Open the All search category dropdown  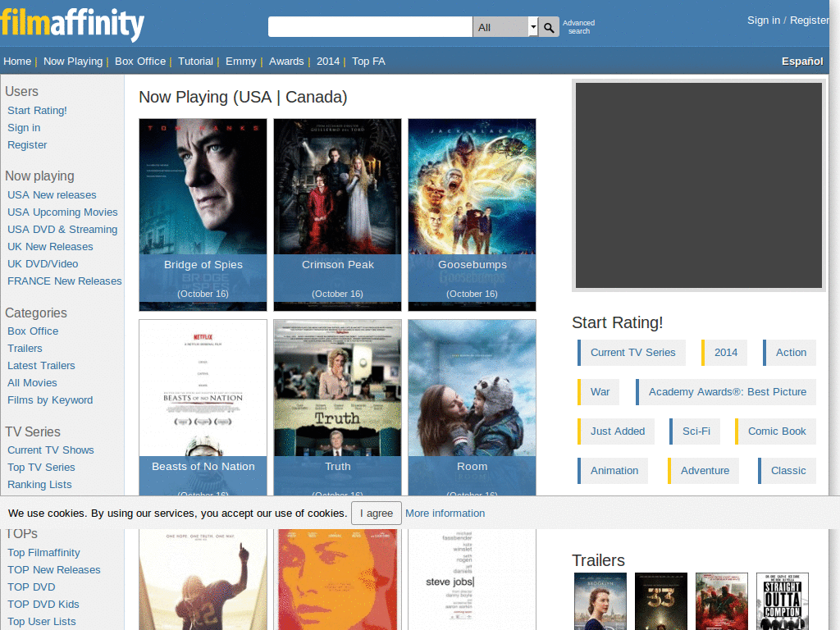pos(505,27)
